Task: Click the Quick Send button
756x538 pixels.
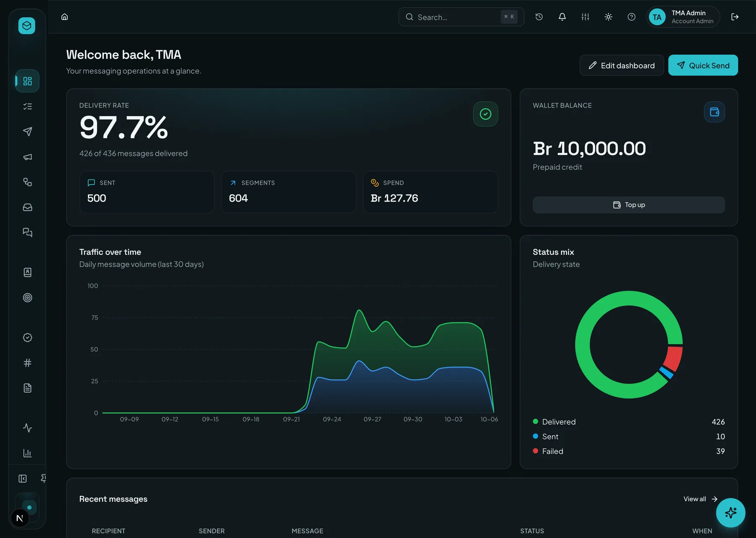Action: coord(703,65)
